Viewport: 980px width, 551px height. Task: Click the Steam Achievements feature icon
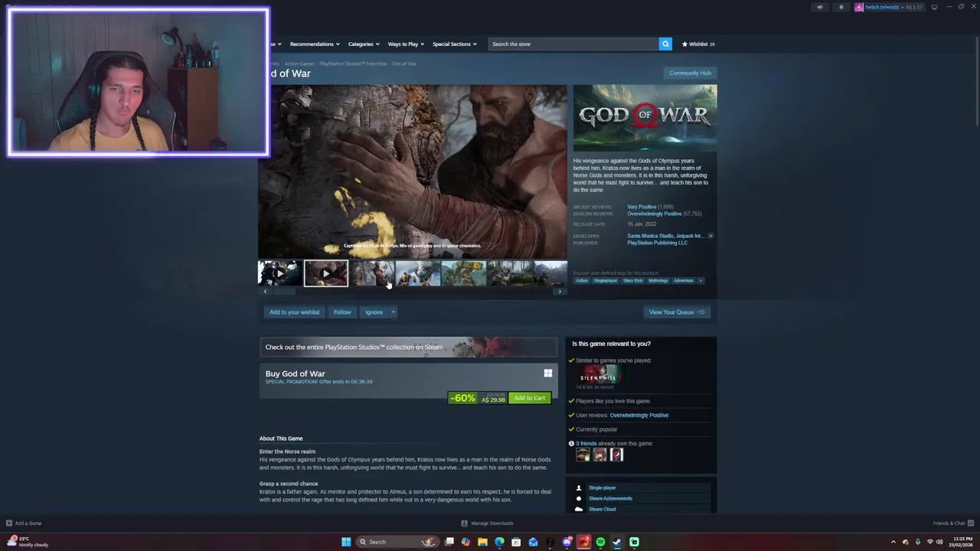click(x=579, y=498)
